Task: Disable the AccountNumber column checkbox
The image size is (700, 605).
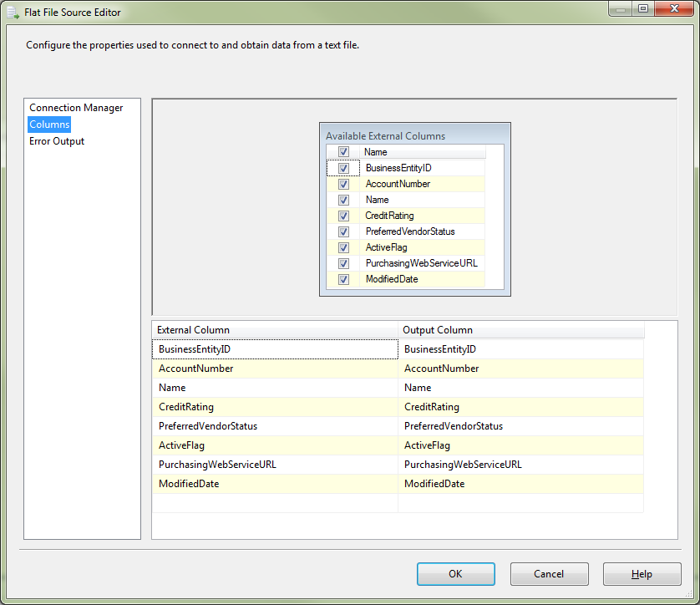Action: pos(343,184)
